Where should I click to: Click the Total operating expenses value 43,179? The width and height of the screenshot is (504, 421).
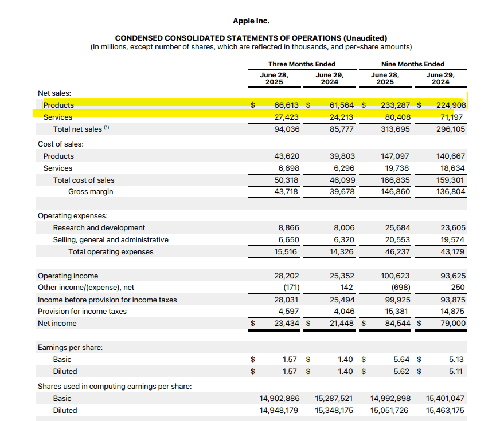tap(452, 252)
